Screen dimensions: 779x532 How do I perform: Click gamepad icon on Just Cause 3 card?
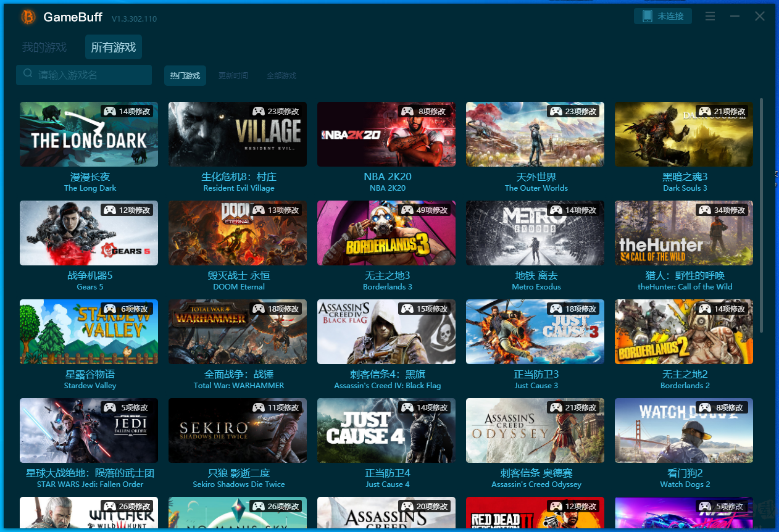556,309
